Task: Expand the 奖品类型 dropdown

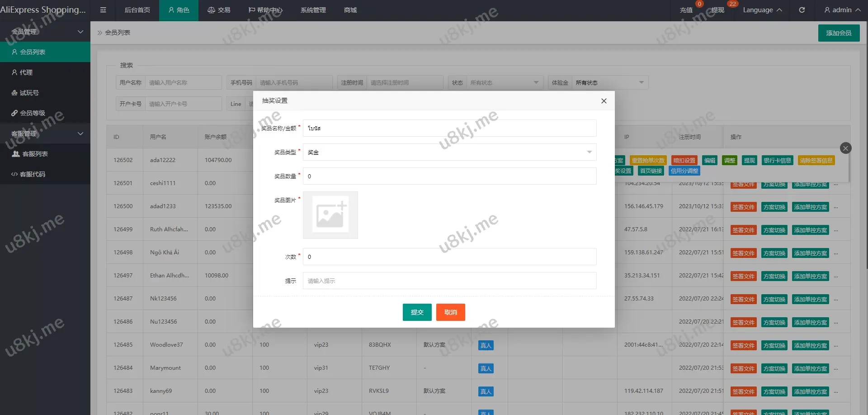Action: [449, 152]
